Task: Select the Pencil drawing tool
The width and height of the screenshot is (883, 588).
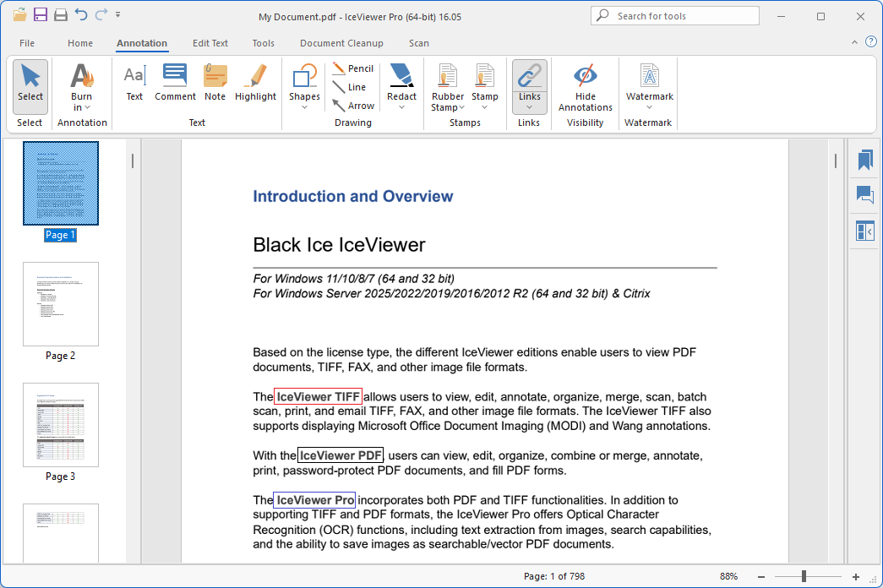Action: (x=353, y=68)
